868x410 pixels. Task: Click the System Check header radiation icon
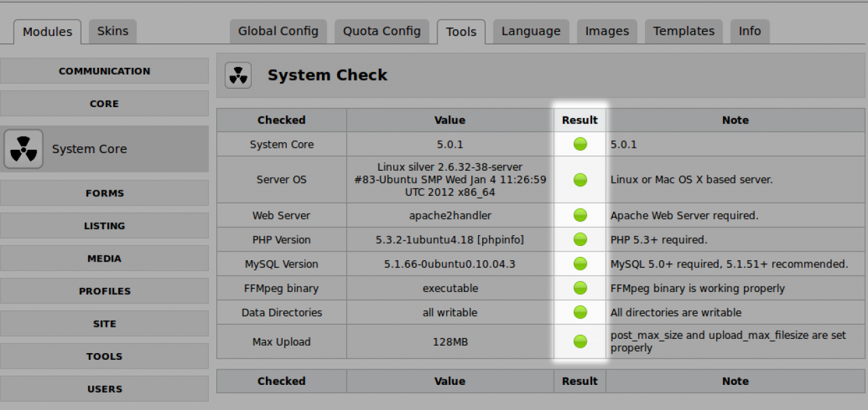coord(238,75)
